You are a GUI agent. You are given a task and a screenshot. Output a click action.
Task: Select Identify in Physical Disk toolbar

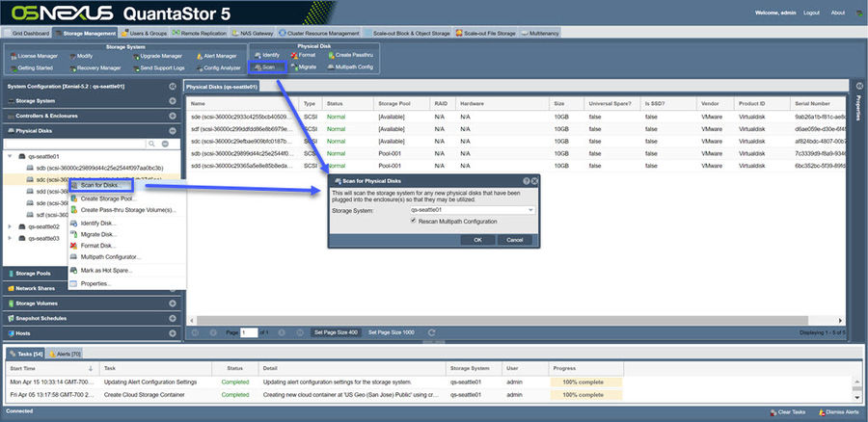(x=267, y=55)
